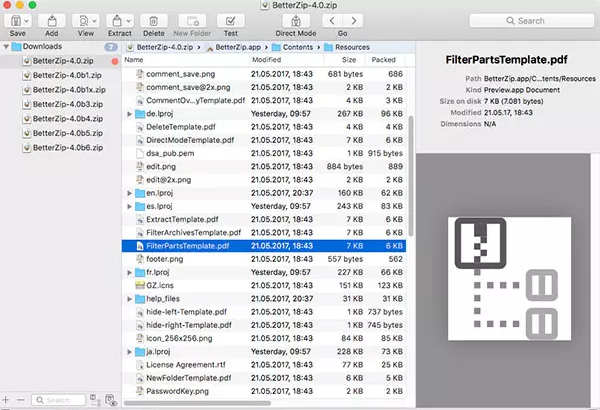600x410 pixels.
Task: Click the Delete trash icon
Action: click(153, 20)
